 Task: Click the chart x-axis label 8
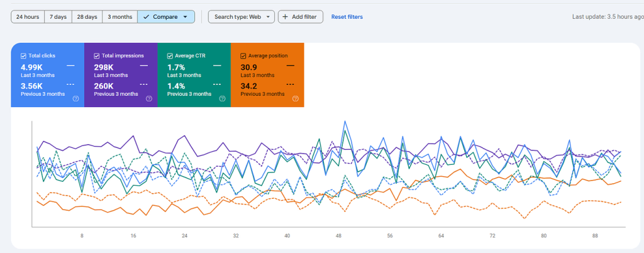click(x=82, y=236)
